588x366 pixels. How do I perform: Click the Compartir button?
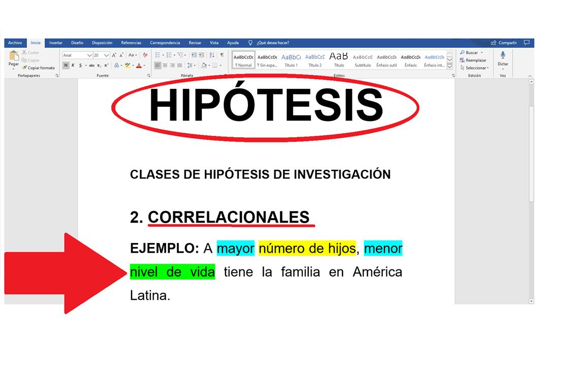[x=504, y=43]
